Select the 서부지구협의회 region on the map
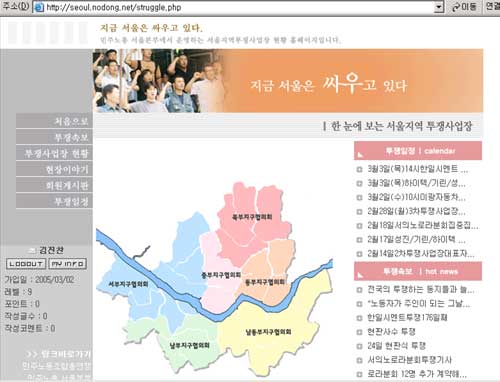The height and width of the screenshot is (382, 500). 128,284
